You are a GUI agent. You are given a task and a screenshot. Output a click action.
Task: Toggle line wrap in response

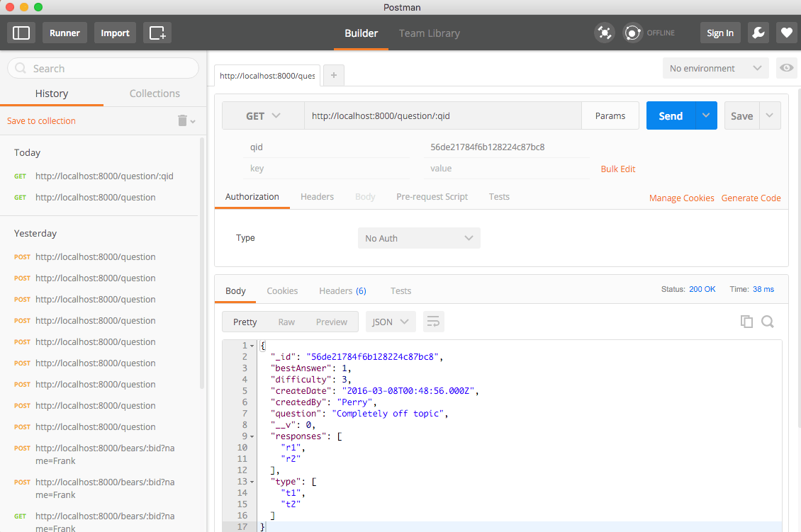433,322
